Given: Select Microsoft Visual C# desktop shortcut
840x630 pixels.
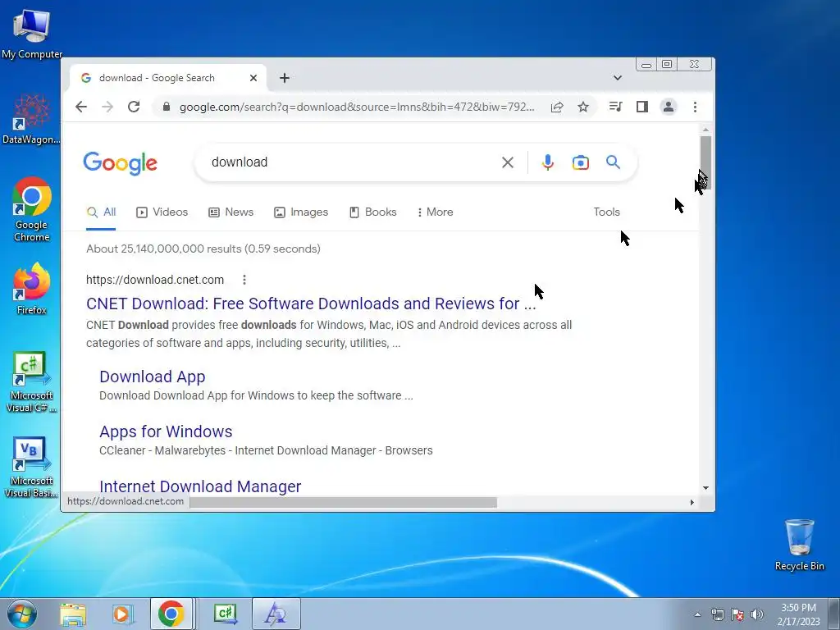Looking at the screenshot, I should (x=32, y=381).
